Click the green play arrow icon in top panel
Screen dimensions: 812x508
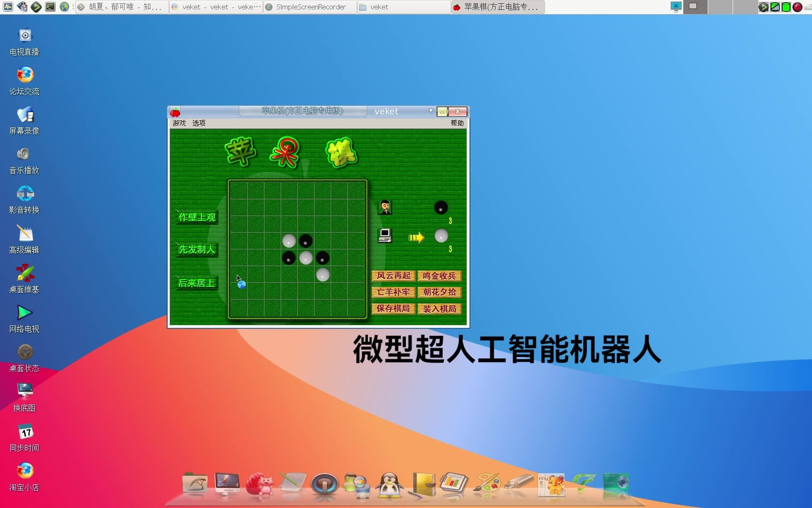(x=36, y=7)
